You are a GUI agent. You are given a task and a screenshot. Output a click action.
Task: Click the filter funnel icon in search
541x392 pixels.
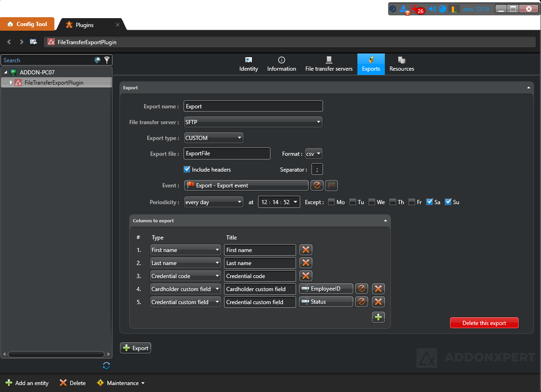point(107,60)
